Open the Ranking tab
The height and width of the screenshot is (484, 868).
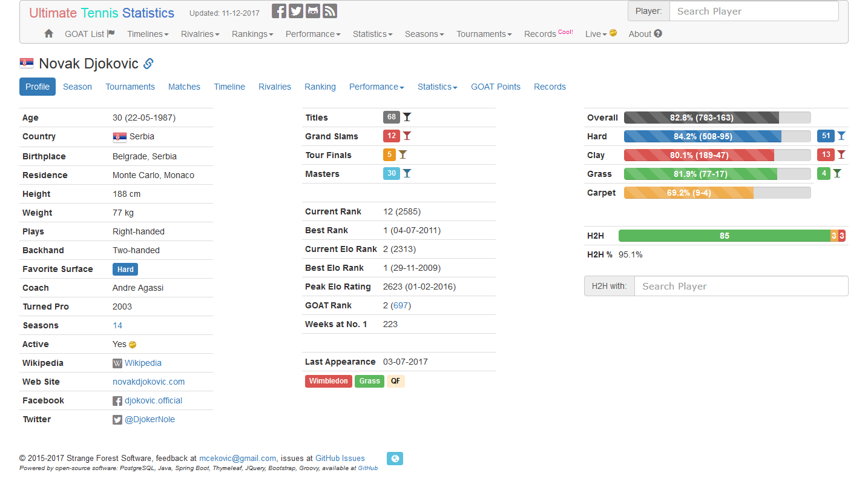pyautogui.click(x=320, y=87)
